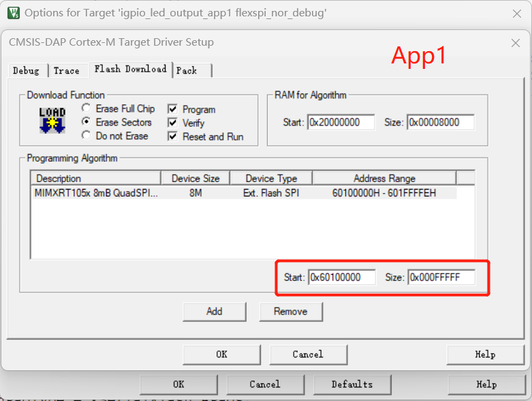Choose the Do not Erase option
The height and width of the screenshot is (401, 532).
tap(86, 136)
